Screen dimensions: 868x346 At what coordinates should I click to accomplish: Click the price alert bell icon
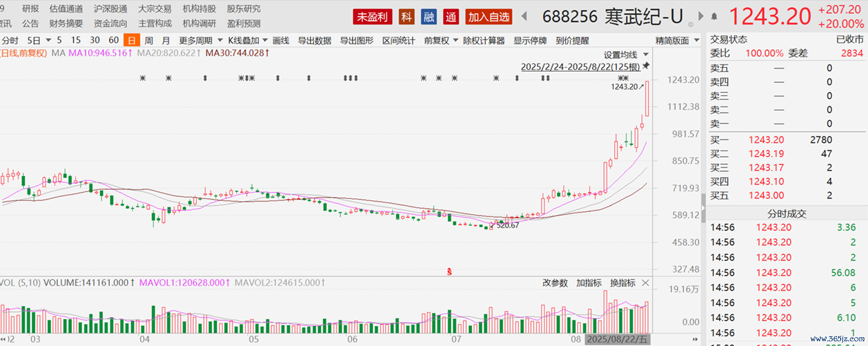point(714,17)
